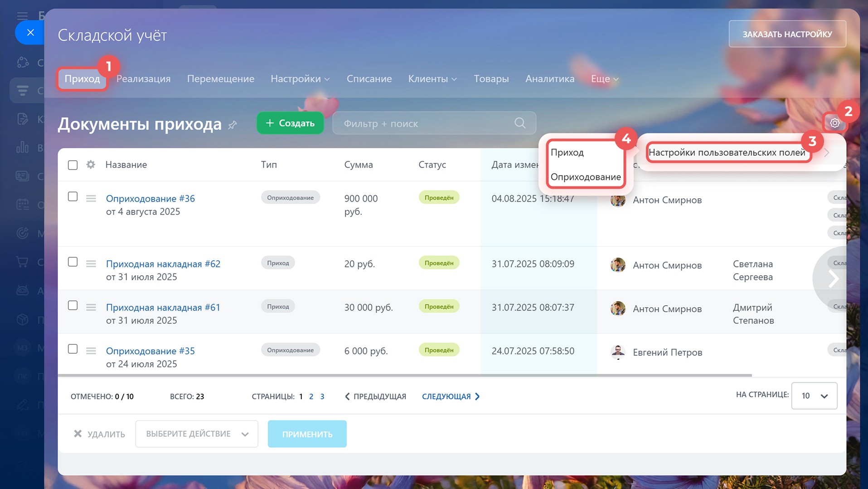Open row menu for Приходная накладная #62

click(x=91, y=264)
